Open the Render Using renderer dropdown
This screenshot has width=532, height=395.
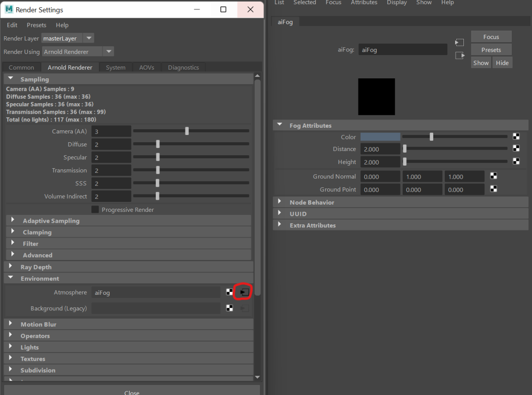tap(109, 51)
